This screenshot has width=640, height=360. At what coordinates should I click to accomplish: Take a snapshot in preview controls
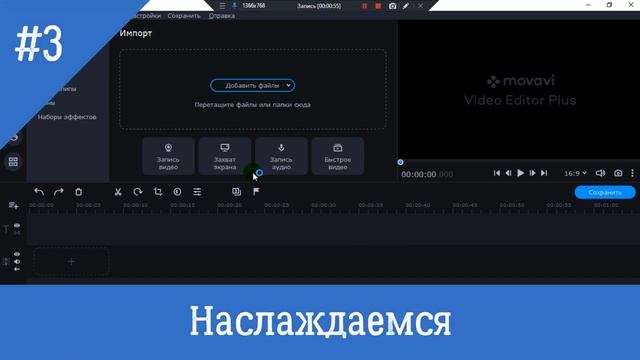tap(618, 173)
